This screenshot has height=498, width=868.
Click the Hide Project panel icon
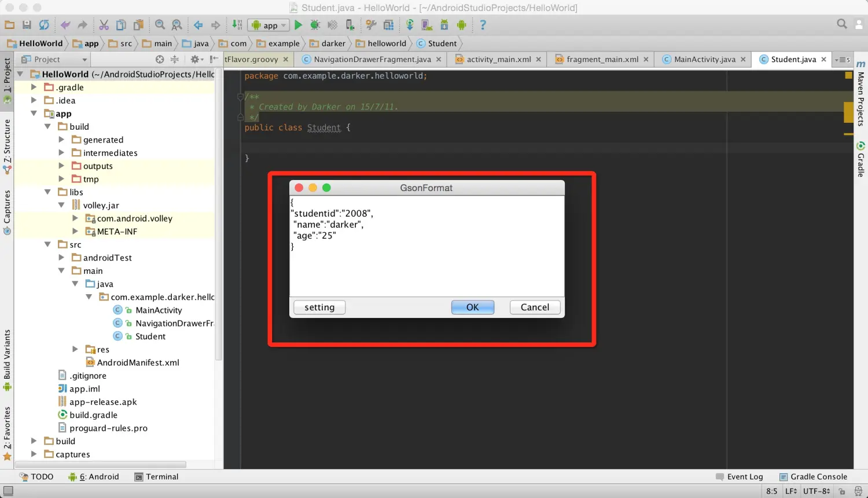214,59
